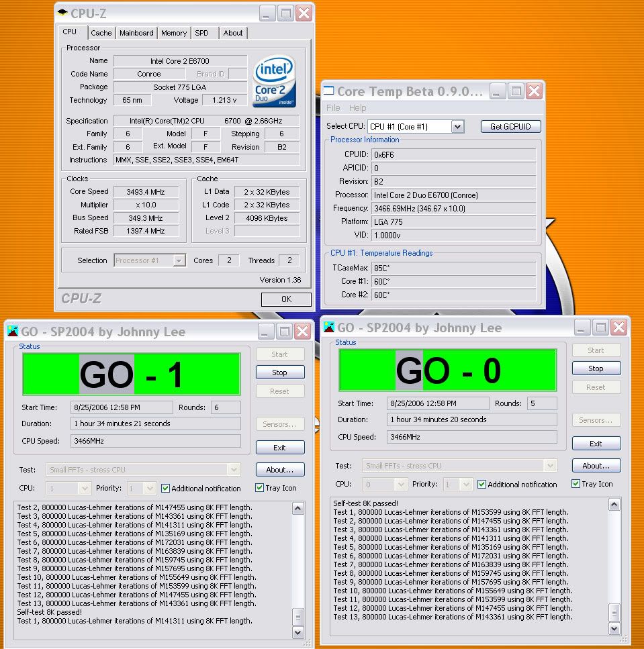This screenshot has width=644, height=649.
Task: Open the CPU dropdown in GO - 1 window
Action: (85, 489)
